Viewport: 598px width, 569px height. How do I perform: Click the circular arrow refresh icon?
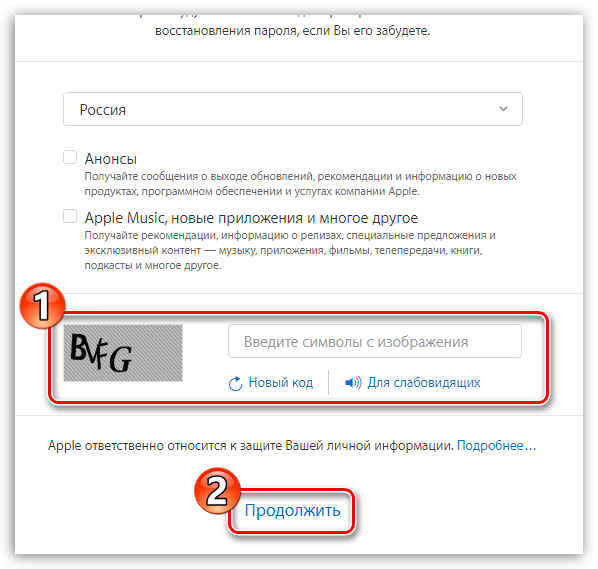[235, 383]
